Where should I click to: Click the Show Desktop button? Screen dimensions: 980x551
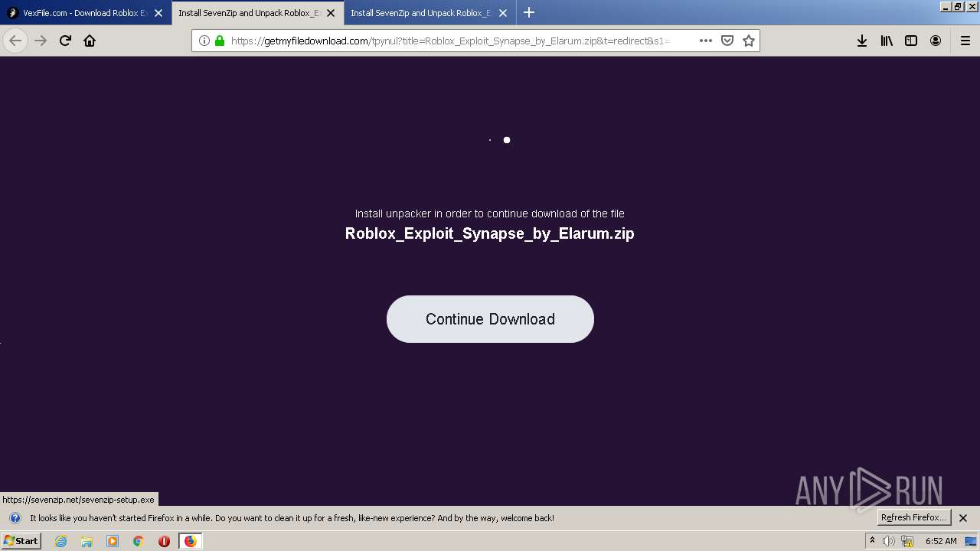971,541
